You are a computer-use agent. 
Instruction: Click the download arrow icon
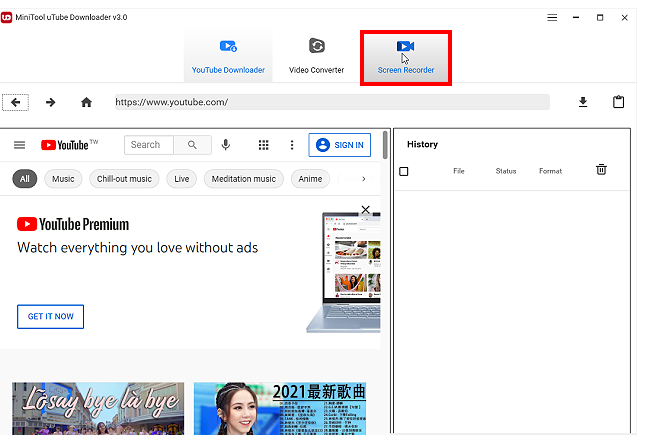click(583, 102)
